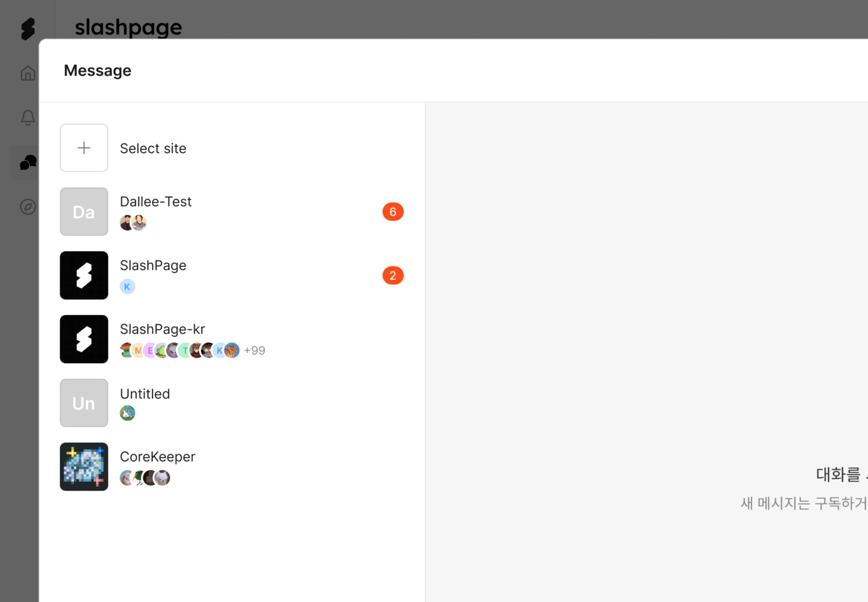Screen dimensions: 868x602
Task: Click the unread badge showing 2
Action: [393, 275]
